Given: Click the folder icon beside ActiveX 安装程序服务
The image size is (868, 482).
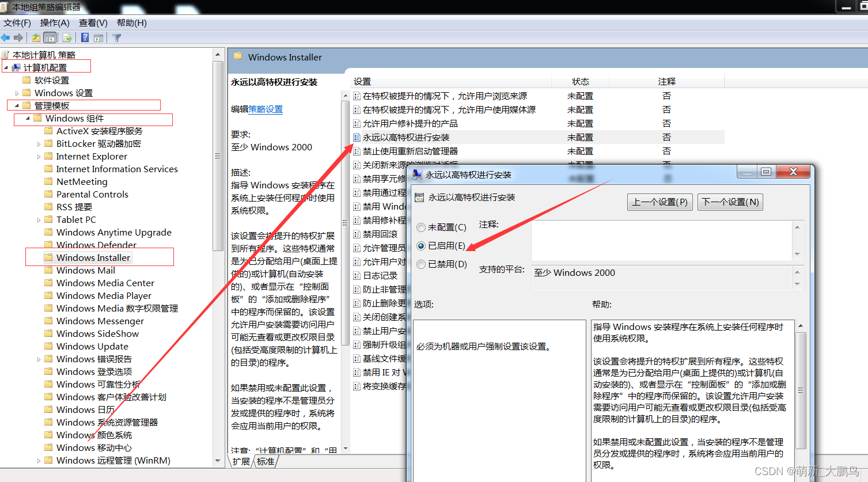Looking at the screenshot, I should (49, 131).
